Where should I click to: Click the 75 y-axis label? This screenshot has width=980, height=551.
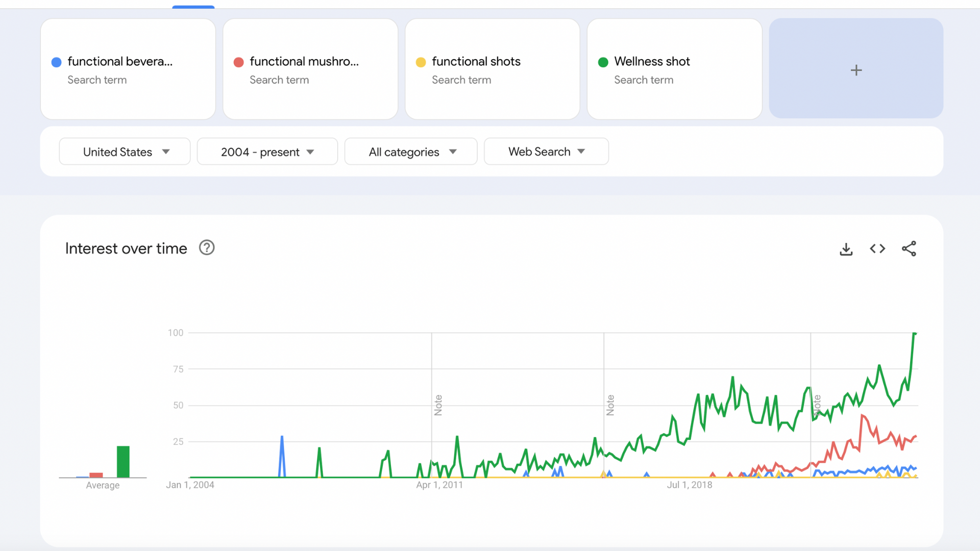tap(178, 369)
